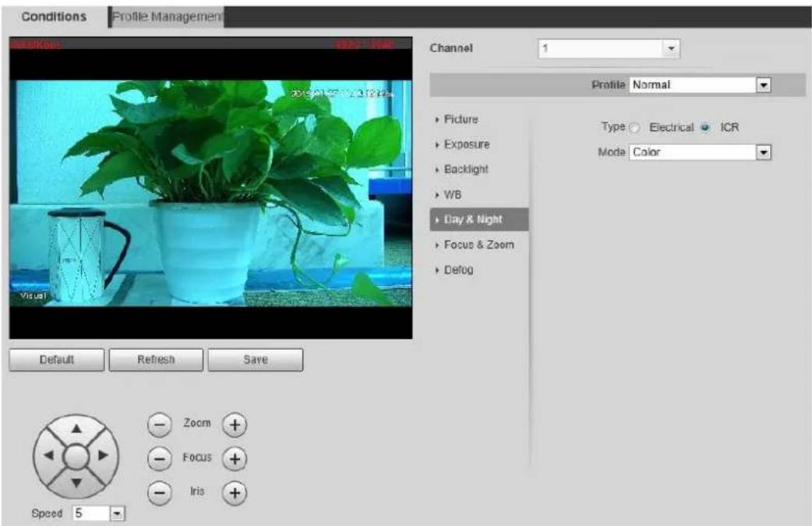The height and width of the screenshot is (526, 812).
Task: Increase focus with the Focus plus button
Action: tap(235, 459)
